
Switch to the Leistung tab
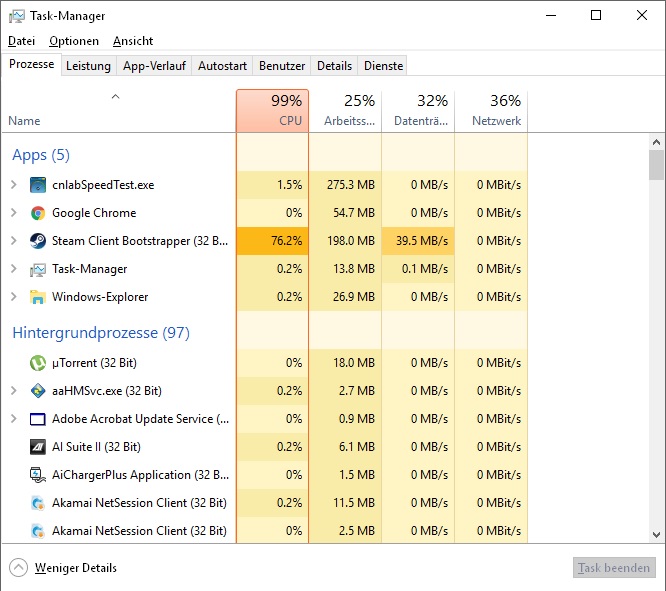(88, 66)
